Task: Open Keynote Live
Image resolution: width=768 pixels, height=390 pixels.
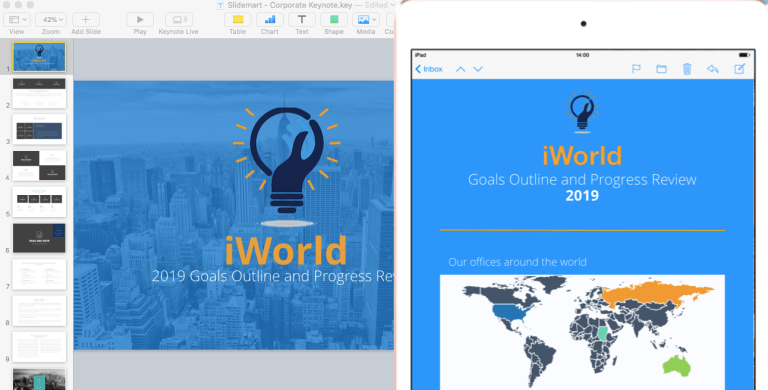Action: coord(178,20)
